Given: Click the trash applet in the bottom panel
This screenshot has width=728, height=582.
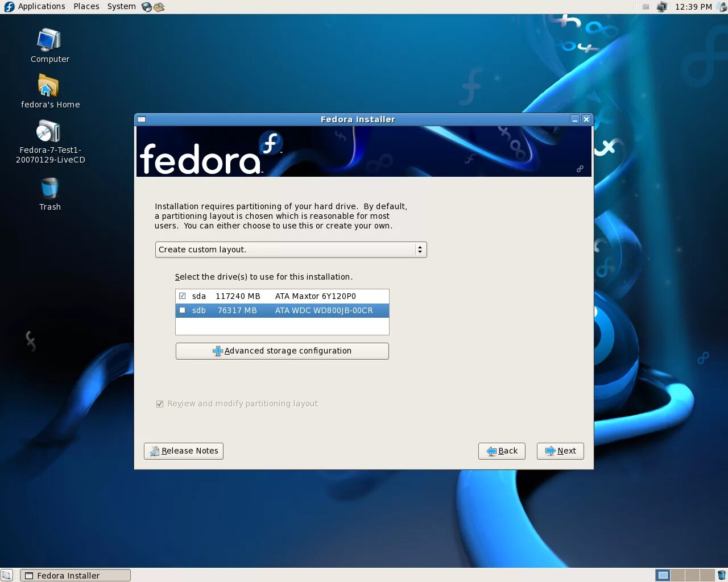Looking at the screenshot, I should point(722,575).
